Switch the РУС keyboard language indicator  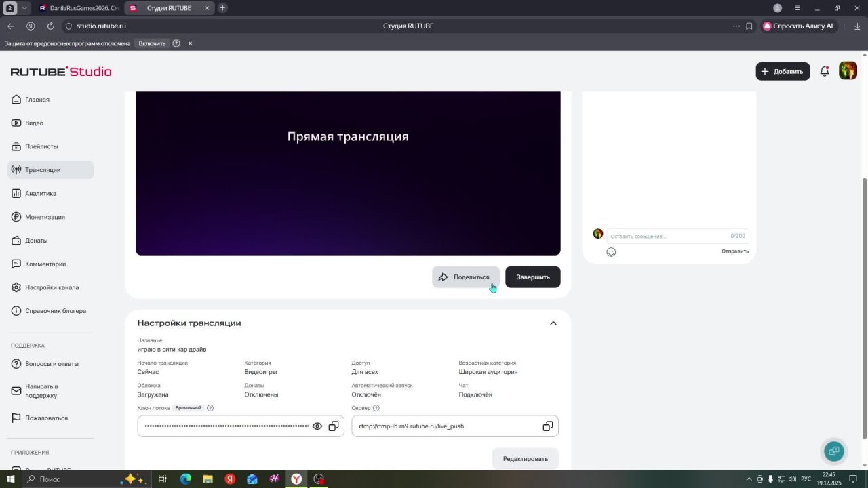(806, 479)
